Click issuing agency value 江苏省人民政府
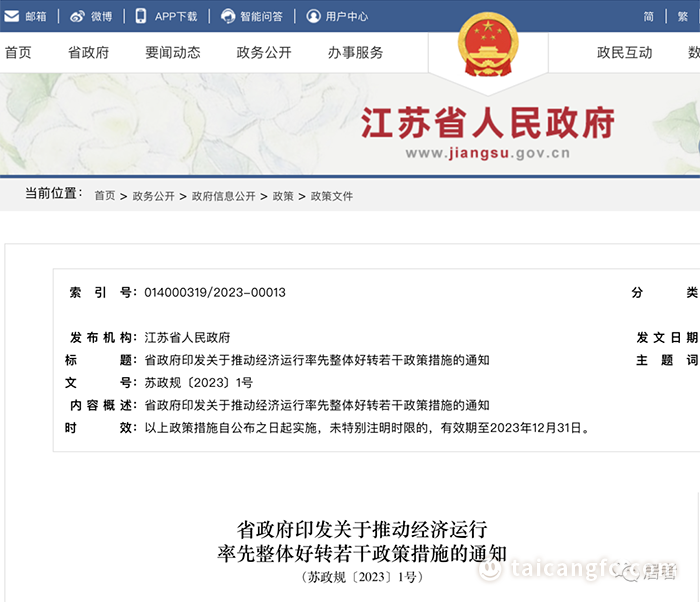The width and height of the screenshot is (700, 602). click(187, 338)
